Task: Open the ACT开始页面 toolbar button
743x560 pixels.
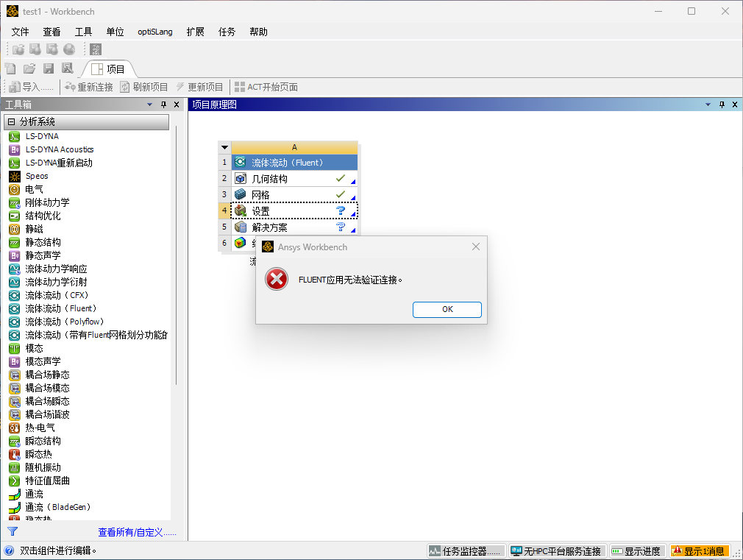Action: [266, 87]
